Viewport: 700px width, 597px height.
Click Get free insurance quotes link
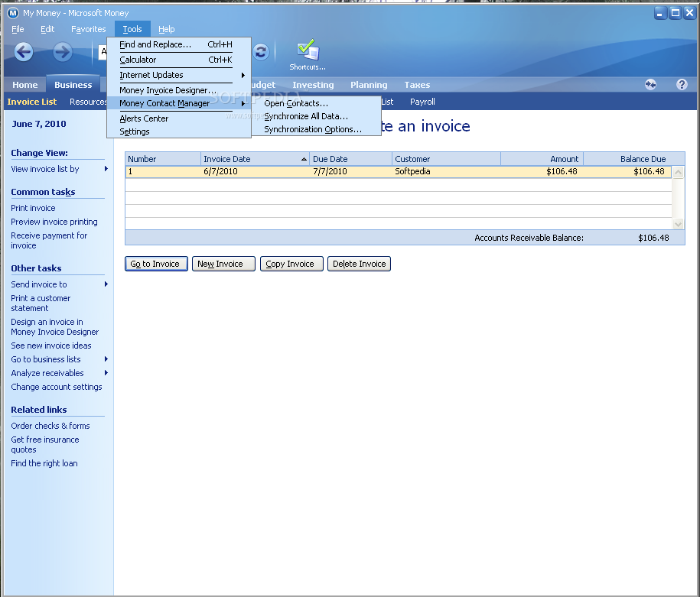point(44,444)
